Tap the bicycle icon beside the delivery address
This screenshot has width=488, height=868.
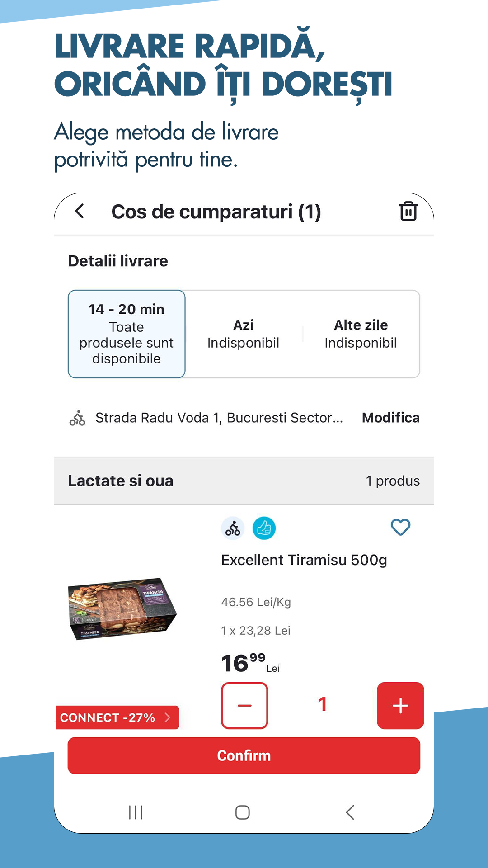[77, 418]
